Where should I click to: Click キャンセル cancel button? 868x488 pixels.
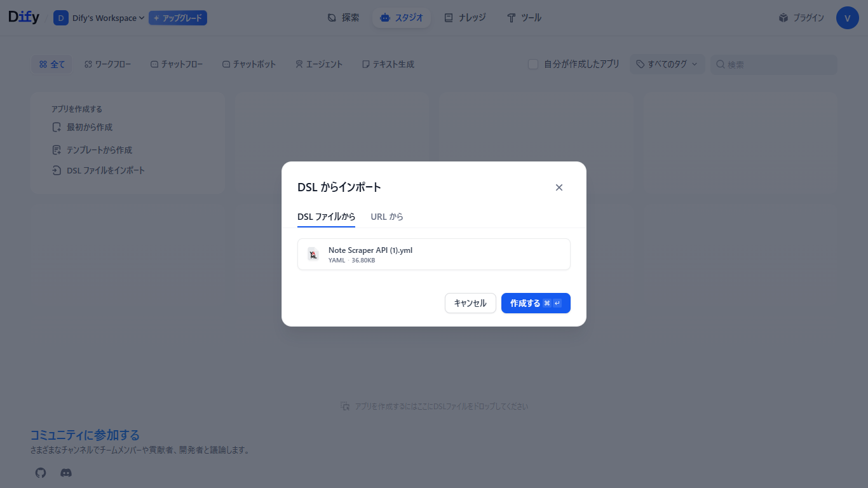click(x=470, y=303)
